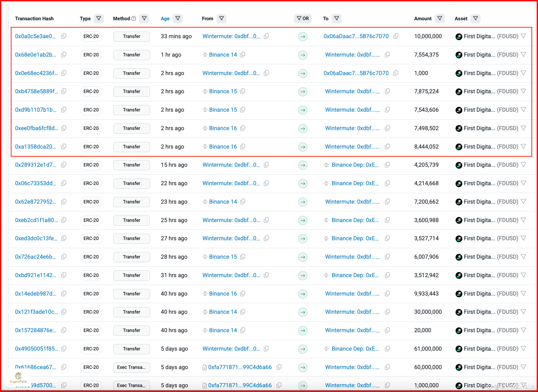Copy 0xfa771871 from-address in 60,000,000 row
The image size is (538, 392).
[279, 367]
